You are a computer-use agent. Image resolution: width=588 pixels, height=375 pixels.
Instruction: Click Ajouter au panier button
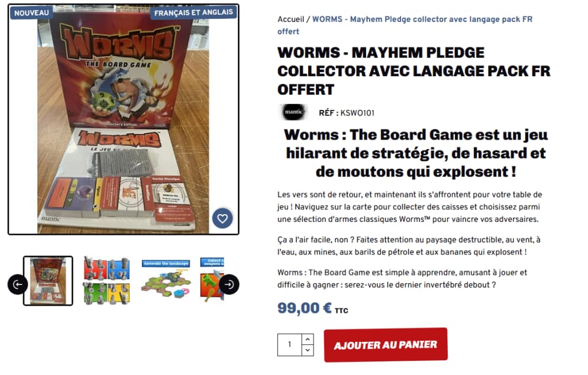point(386,345)
